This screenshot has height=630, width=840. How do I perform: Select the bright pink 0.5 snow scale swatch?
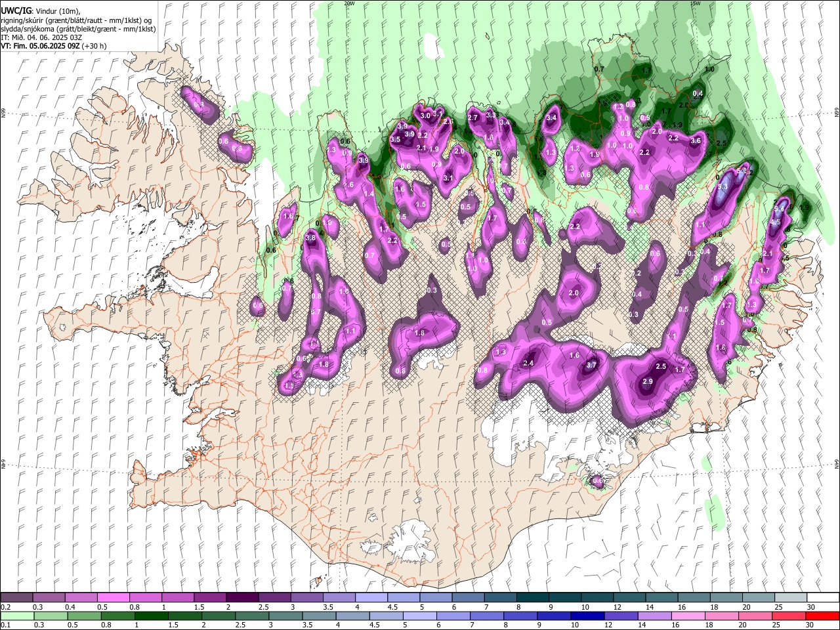point(113,597)
